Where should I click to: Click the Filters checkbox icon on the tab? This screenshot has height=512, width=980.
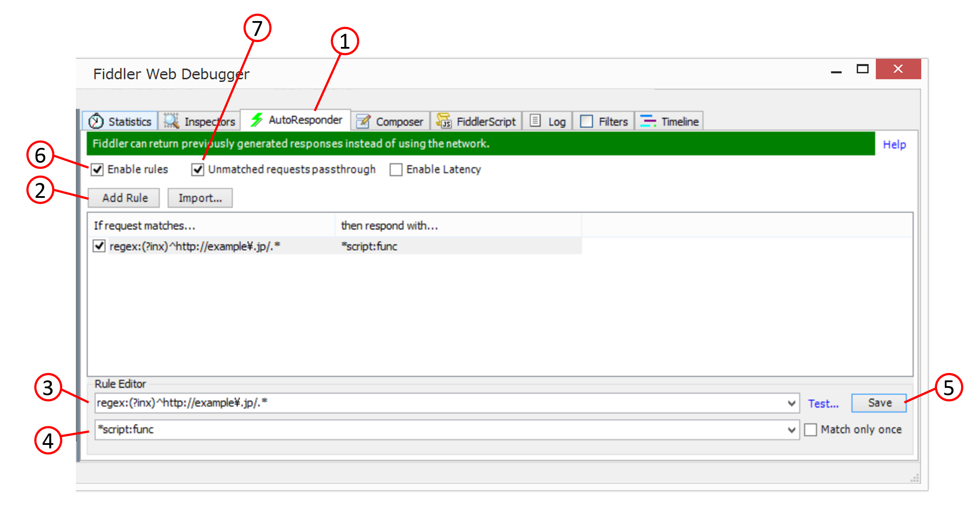click(x=586, y=121)
